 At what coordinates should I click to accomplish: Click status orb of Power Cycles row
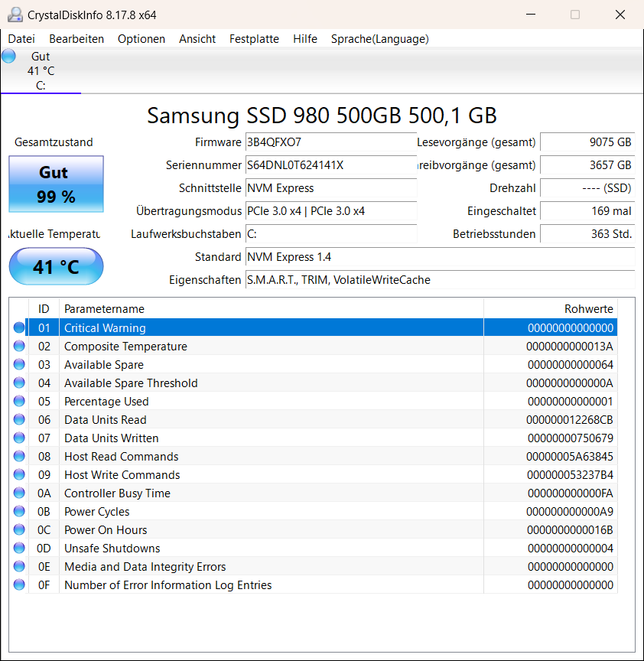pyautogui.click(x=19, y=511)
